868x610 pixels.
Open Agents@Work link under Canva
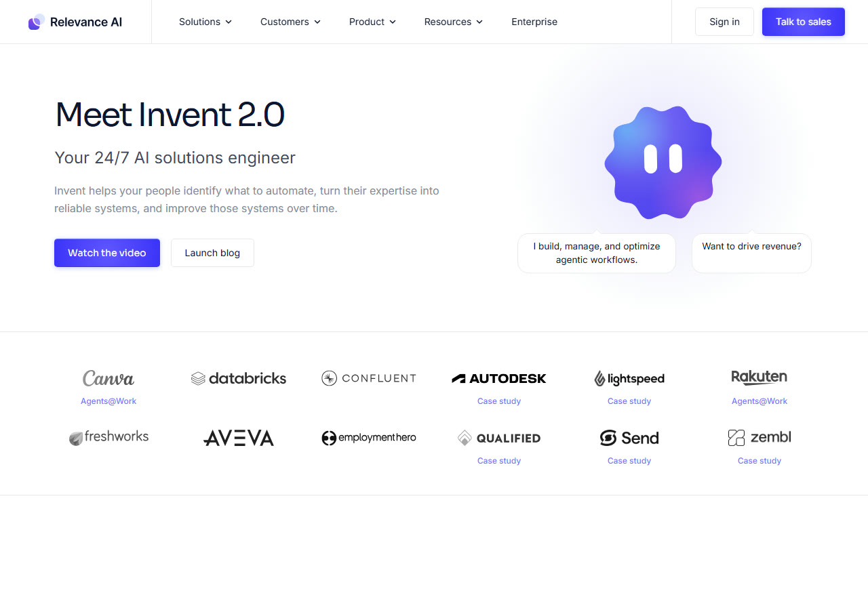(x=108, y=401)
